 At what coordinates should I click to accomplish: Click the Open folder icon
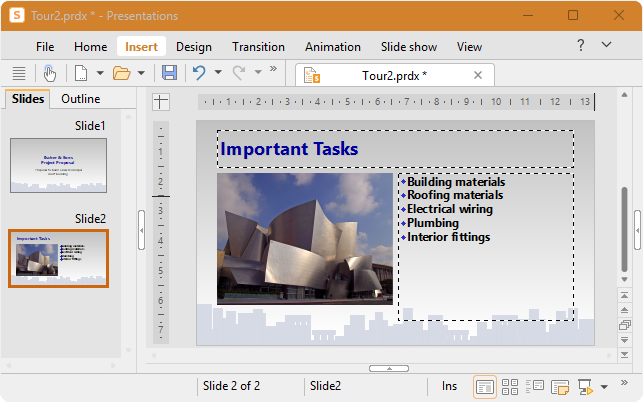(x=121, y=73)
